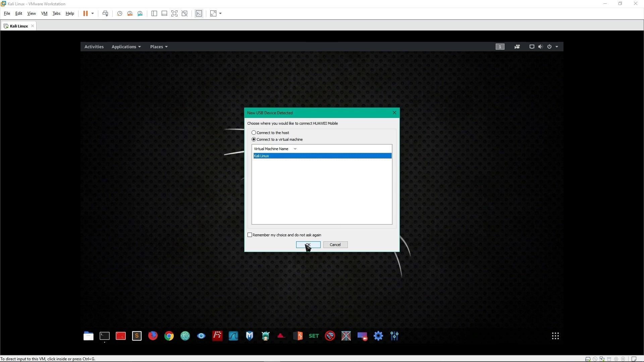Open Google Chrome from the dock
Viewport: 644px width, 362px height.
[169, 336]
